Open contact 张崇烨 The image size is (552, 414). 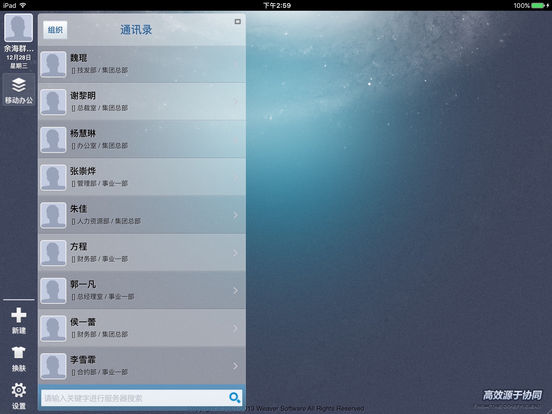pos(142,177)
